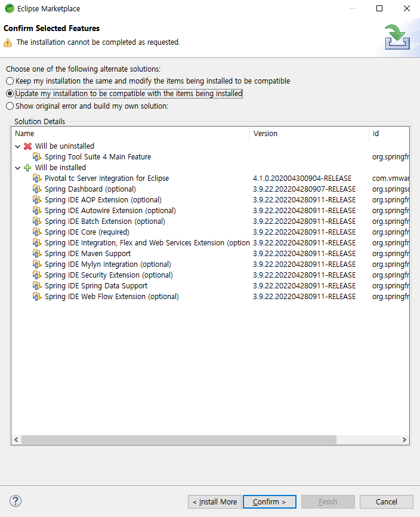The width and height of the screenshot is (420, 517).
Task: Click the Spring Dashboard feature icon
Action: click(x=37, y=189)
